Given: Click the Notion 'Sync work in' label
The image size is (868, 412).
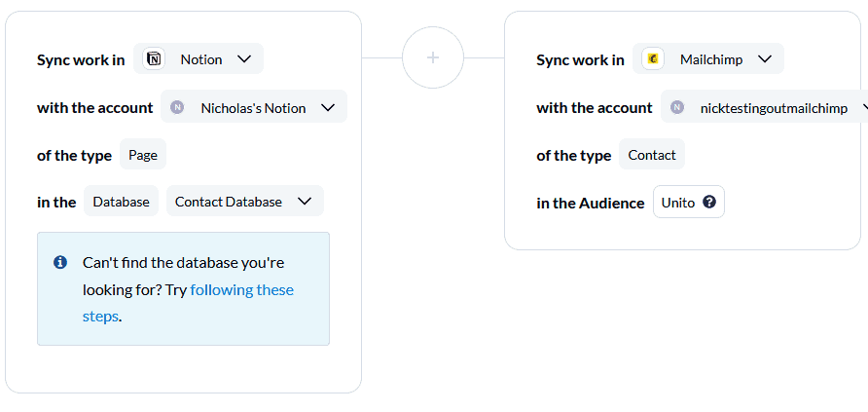Looking at the screenshot, I should click(x=81, y=59).
